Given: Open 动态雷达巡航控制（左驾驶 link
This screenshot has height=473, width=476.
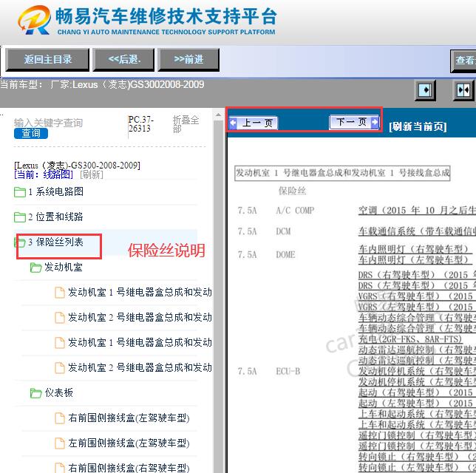Looking at the screenshot, I should tap(417, 360).
